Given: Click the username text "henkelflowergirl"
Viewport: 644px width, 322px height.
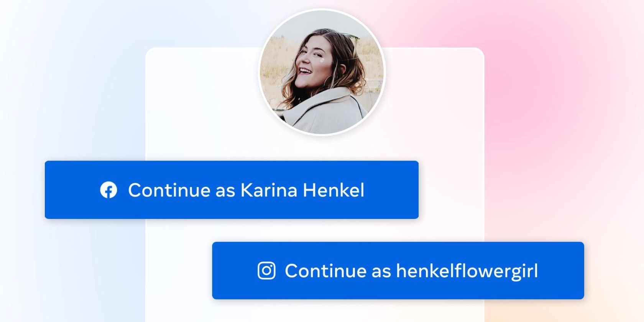Looking at the screenshot, I should pos(467,271).
